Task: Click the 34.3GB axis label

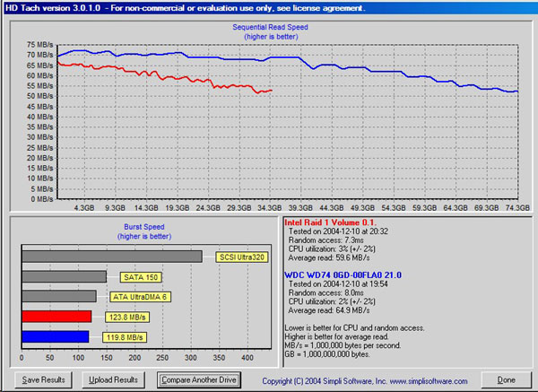Action: [270, 208]
